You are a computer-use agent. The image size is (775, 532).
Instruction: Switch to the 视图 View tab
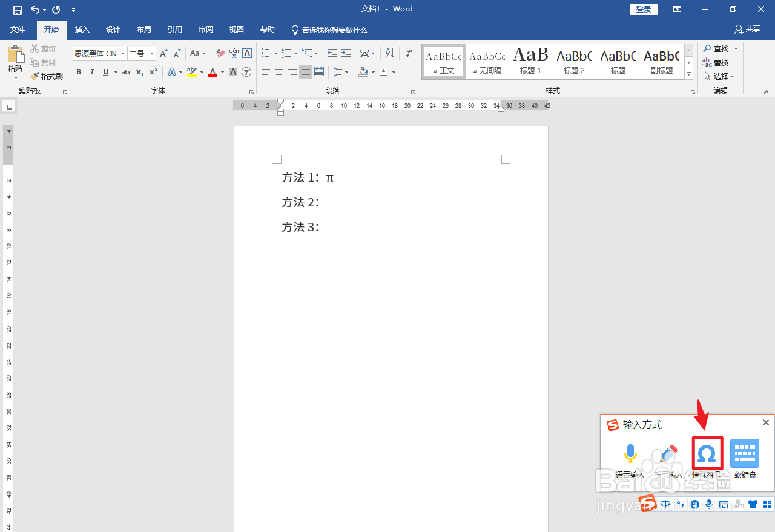(x=237, y=30)
